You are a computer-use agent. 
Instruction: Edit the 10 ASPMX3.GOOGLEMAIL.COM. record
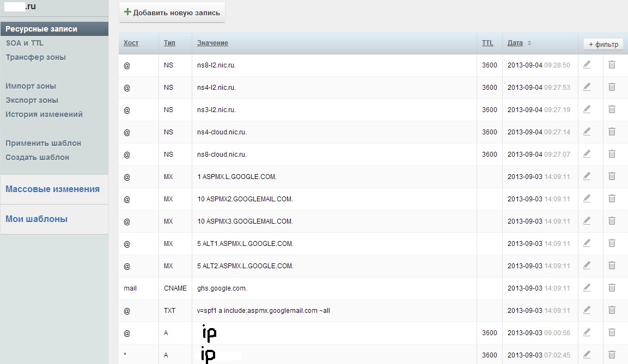pyautogui.click(x=587, y=221)
